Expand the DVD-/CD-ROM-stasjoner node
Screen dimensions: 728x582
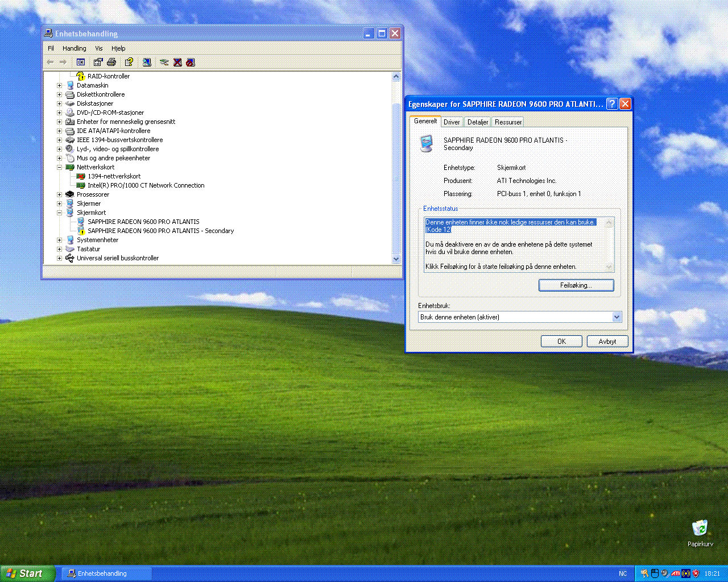[x=59, y=113]
